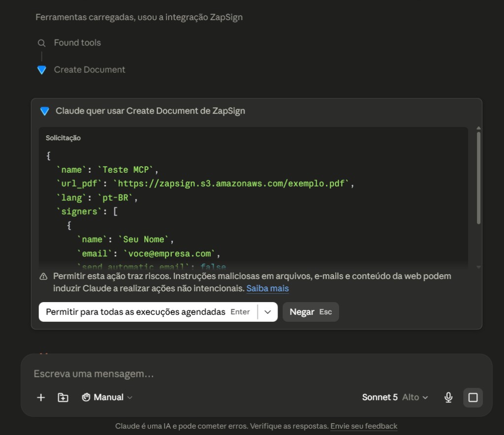The height and width of the screenshot is (435, 504).
Task: Click the Claude quer usar Create Document title
Action: pyautogui.click(x=150, y=111)
